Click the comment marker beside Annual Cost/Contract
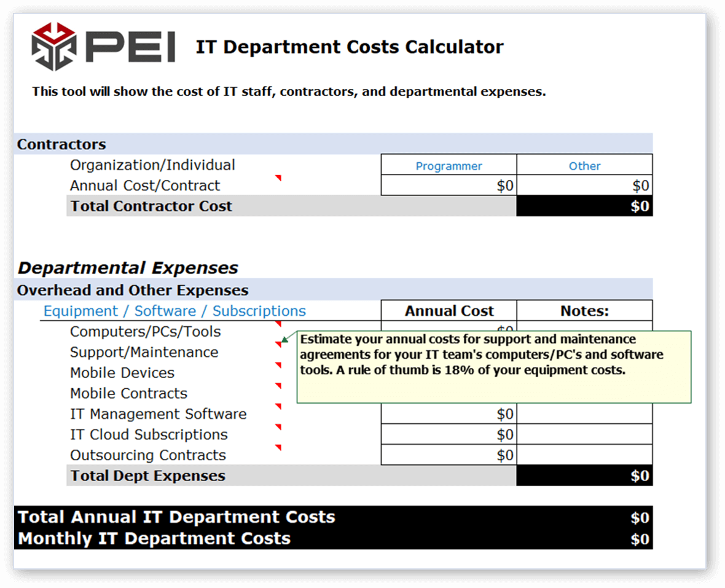Image resolution: width=725 pixels, height=588 pixels. pos(278,178)
